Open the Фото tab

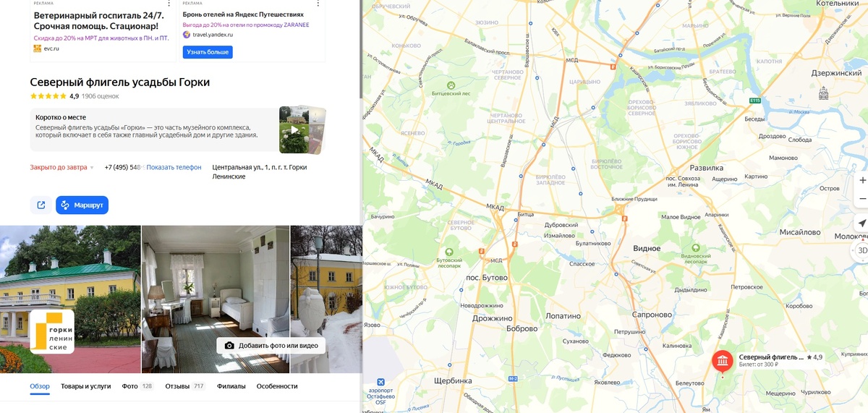tap(137, 386)
